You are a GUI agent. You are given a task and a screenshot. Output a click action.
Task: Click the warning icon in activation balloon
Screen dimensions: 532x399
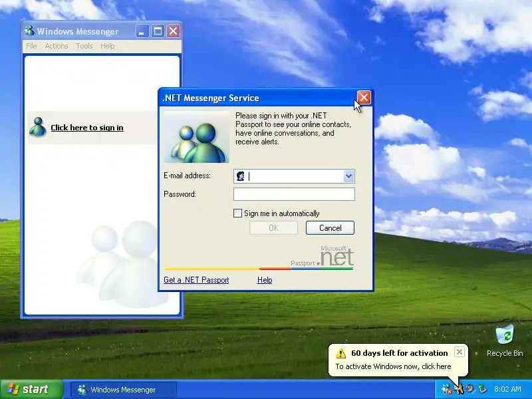[x=340, y=353]
